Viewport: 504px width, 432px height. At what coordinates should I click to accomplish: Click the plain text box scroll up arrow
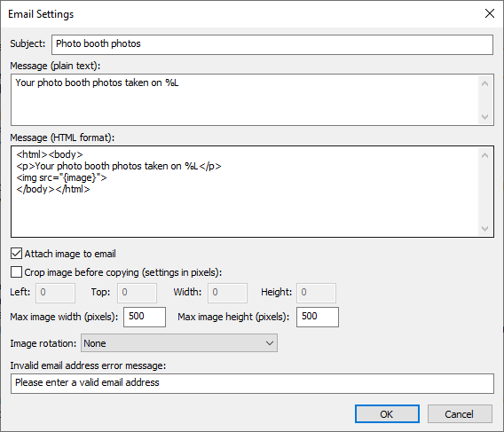click(485, 83)
